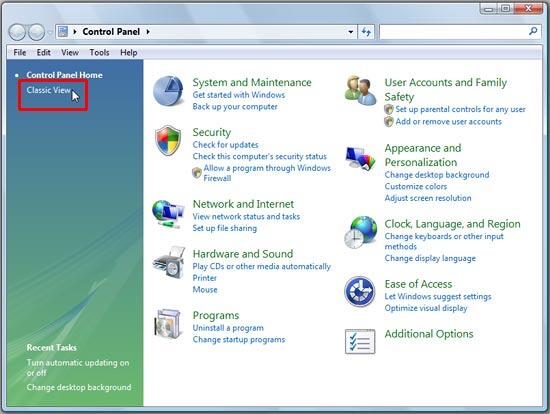Open the Additional Options checklist icon
Viewport: 550px width, 414px height.
pos(360,341)
